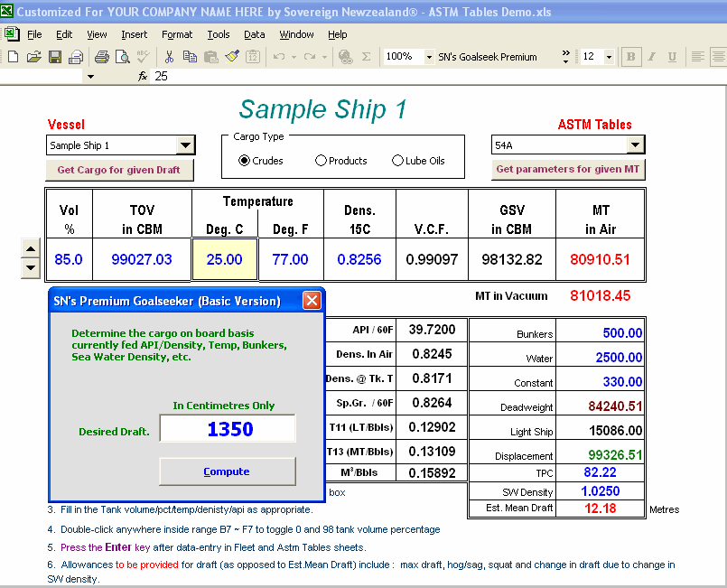Expand the zoom 100% dropdown

click(x=429, y=57)
